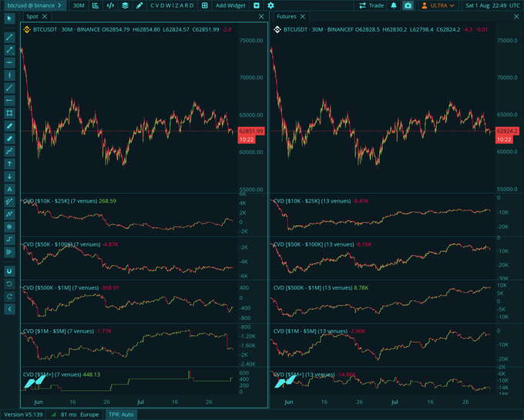The height and width of the screenshot is (420, 524).
Task: Click the Add Widget button
Action: (x=230, y=5)
